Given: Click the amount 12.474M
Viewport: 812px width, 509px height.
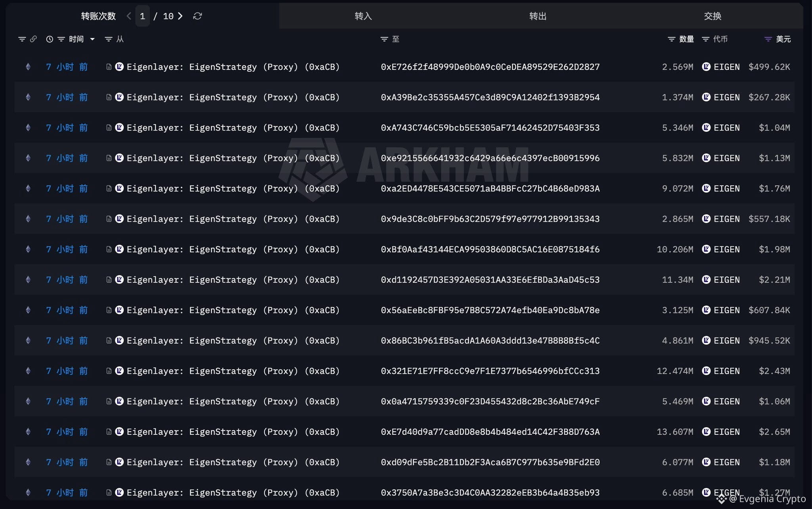Looking at the screenshot, I should [x=675, y=371].
